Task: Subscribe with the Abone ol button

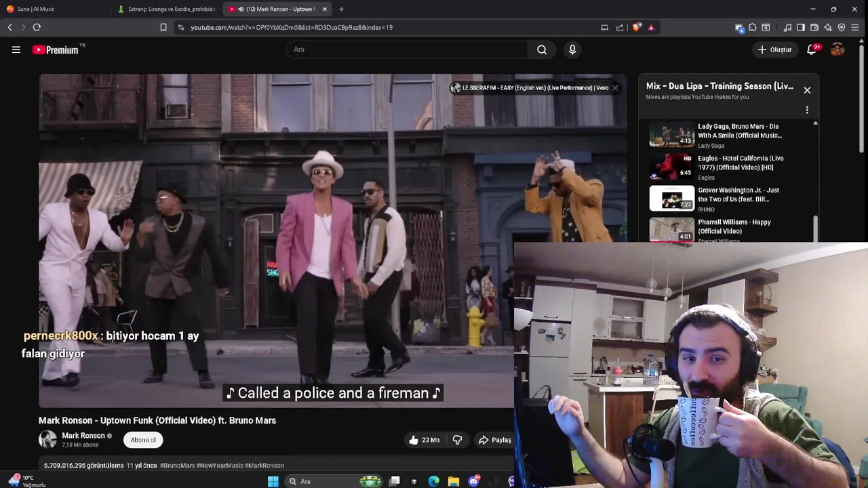Action: [x=143, y=440]
